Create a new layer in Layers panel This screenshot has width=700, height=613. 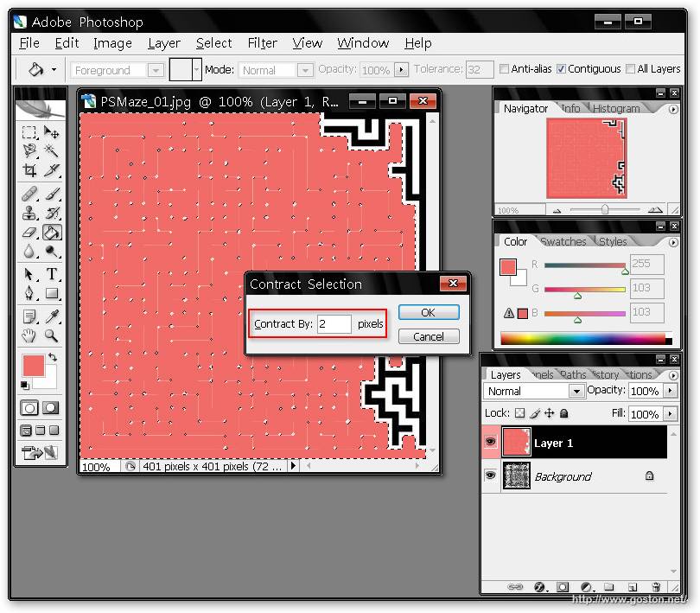click(x=632, y=587)
